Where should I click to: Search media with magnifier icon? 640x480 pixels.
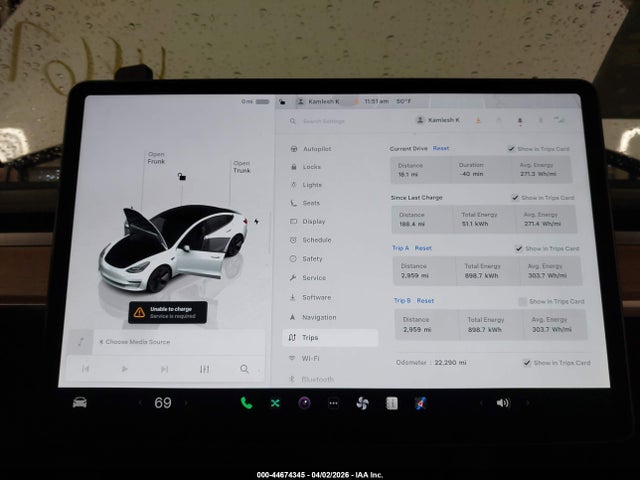(x=244, y=369)
